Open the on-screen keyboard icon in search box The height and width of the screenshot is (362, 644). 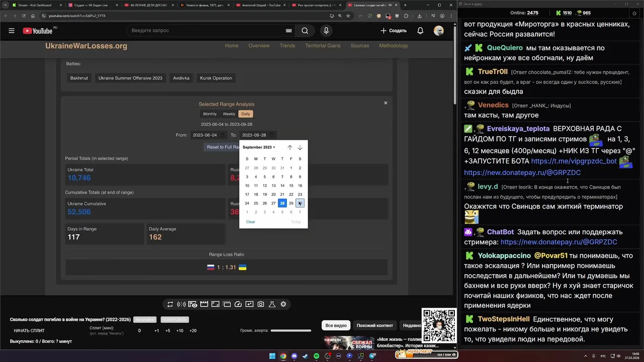289,31
